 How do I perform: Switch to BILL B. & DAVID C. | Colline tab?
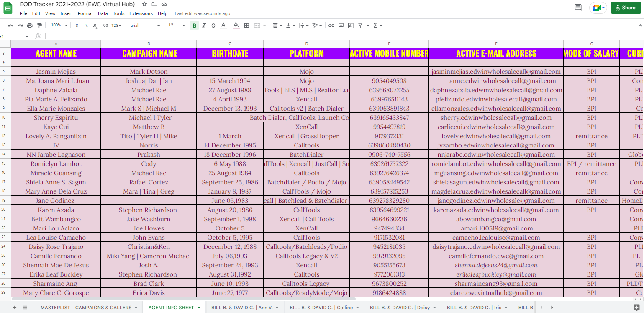(324, 308)
